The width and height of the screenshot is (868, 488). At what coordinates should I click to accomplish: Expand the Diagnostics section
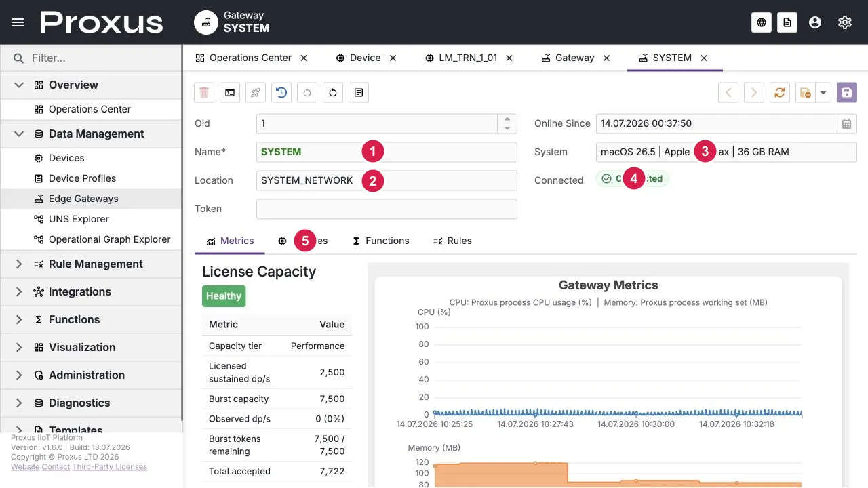tap(19, 403)
